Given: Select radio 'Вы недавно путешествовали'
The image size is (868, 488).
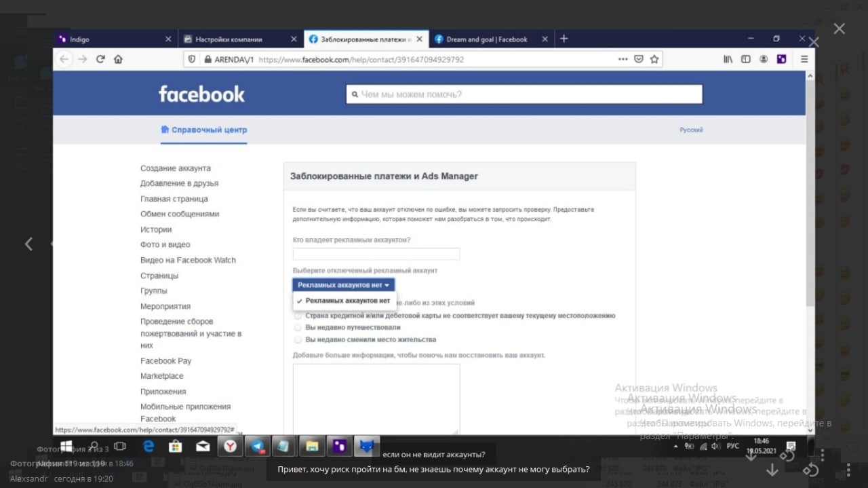Looking at the screenshot, I should click(298, 327).
